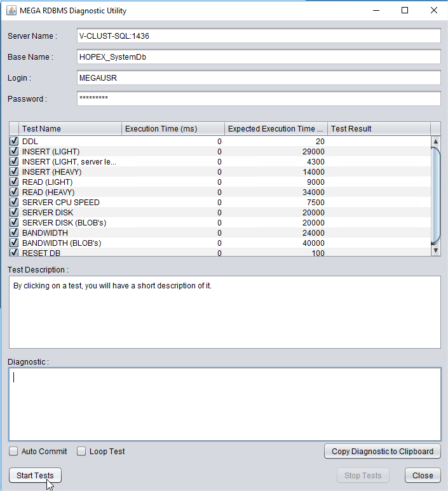
Task: Uncheck the SERVER CPU SPEED test checkbox
Action: pos(14,203)
